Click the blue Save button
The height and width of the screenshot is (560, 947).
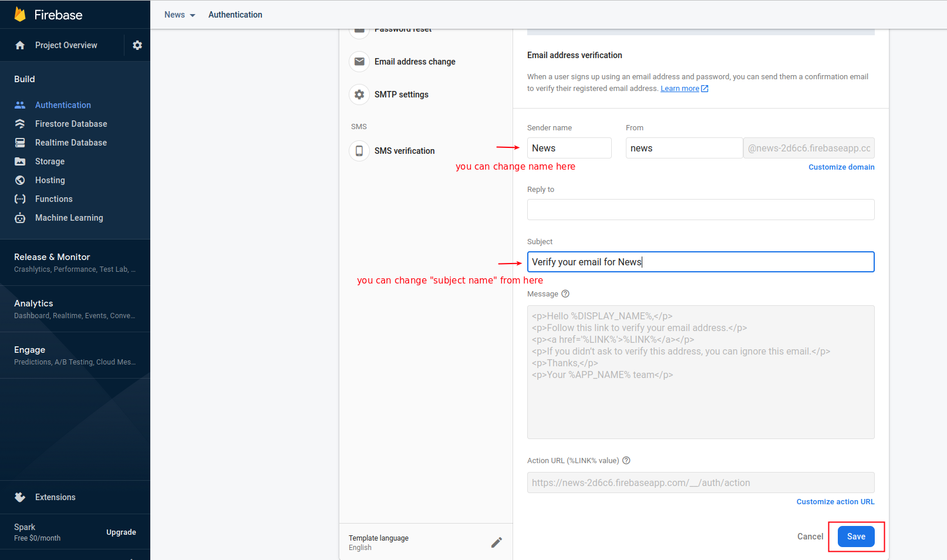tap(855, 537)
